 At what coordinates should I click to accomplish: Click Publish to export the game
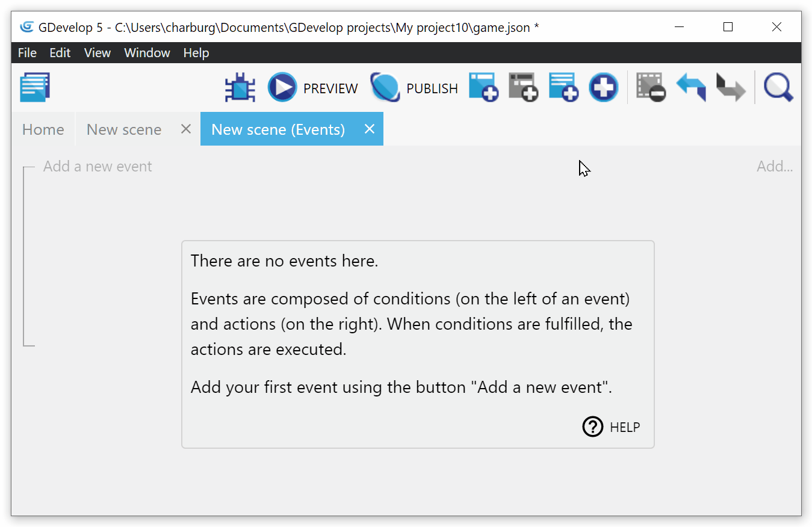click(414, 88)
